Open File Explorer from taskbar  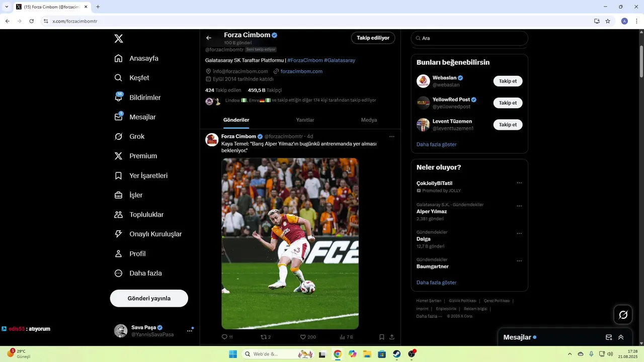(x=367, y=354)
